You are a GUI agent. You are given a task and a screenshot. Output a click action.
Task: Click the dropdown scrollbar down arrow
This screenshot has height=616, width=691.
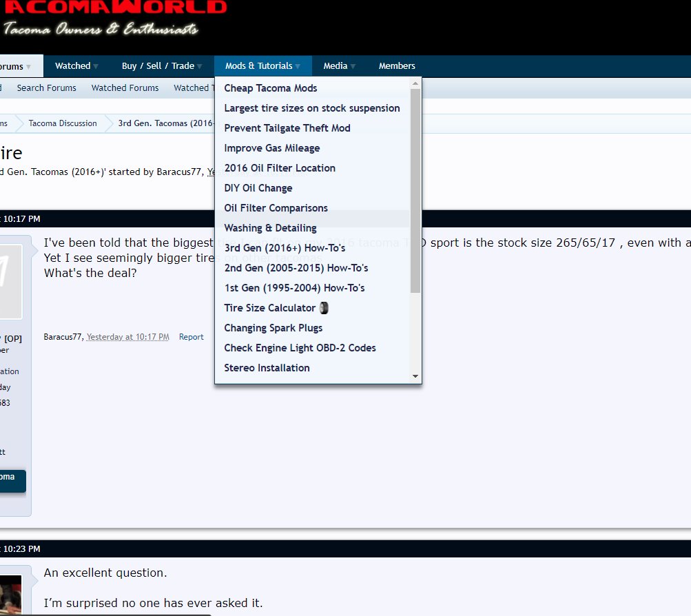[415, 376]
